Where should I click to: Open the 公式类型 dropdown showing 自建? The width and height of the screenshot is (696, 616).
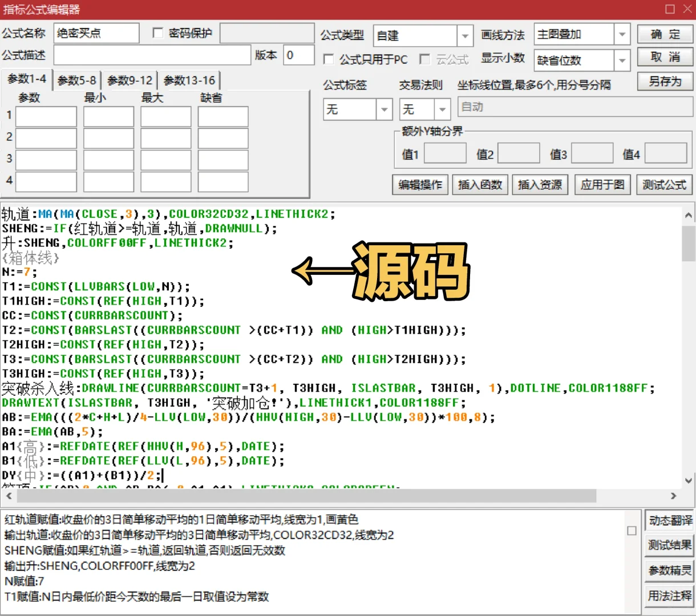click(x=465, y=35)
